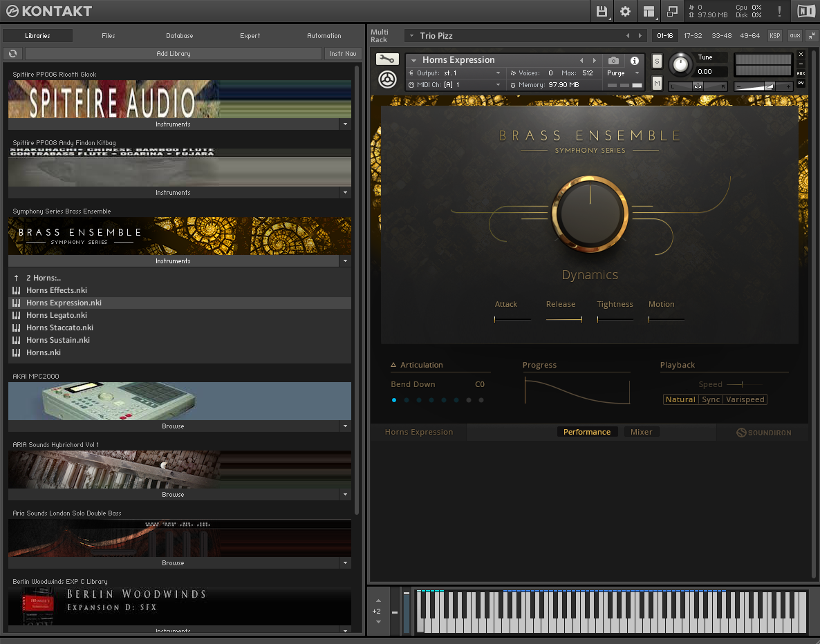Load previous instrument for Horns Expression
The height and width of the screenshot is (644, 820).
click(x=581, y=60)
